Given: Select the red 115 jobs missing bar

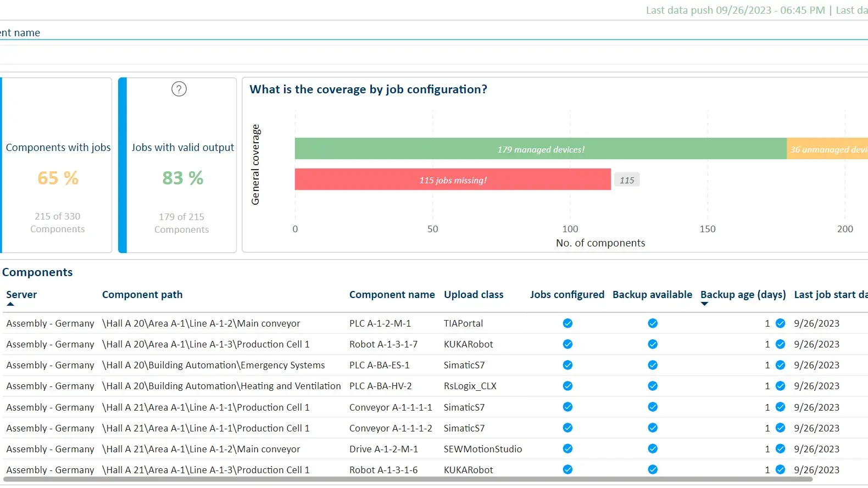Looking at the screenshot, I should pyautogui.click(x=453, y=180).
